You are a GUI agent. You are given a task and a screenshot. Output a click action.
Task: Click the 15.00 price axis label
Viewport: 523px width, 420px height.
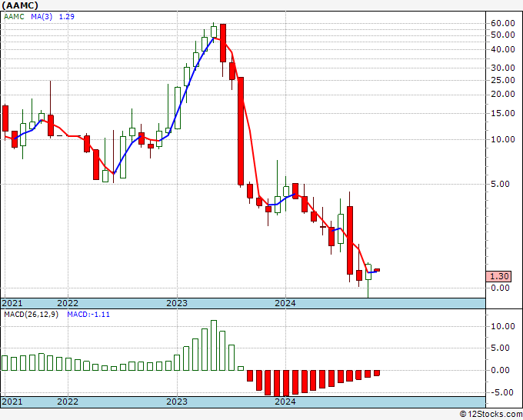click(x=503, y=113)
